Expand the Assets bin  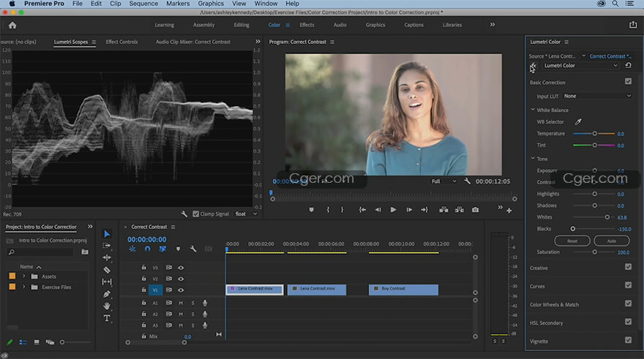click(x=24, y=276)
